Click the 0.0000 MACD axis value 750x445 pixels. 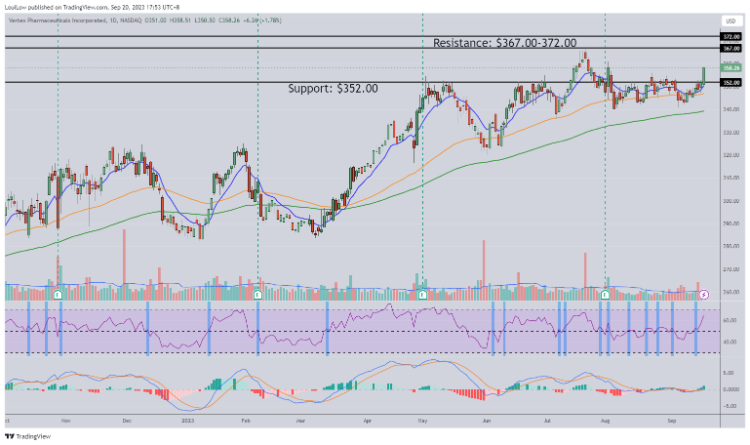click(x=731, y=389)
